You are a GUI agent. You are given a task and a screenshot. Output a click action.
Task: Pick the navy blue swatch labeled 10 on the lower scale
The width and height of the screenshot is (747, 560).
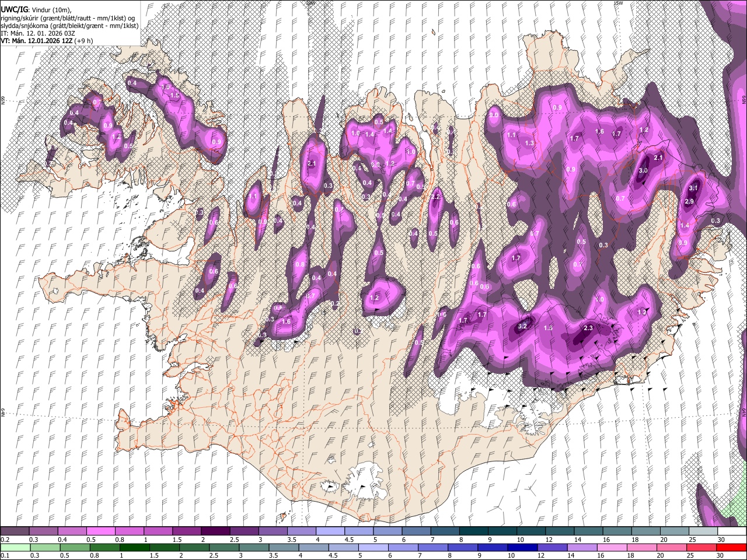tap(523, 548)
